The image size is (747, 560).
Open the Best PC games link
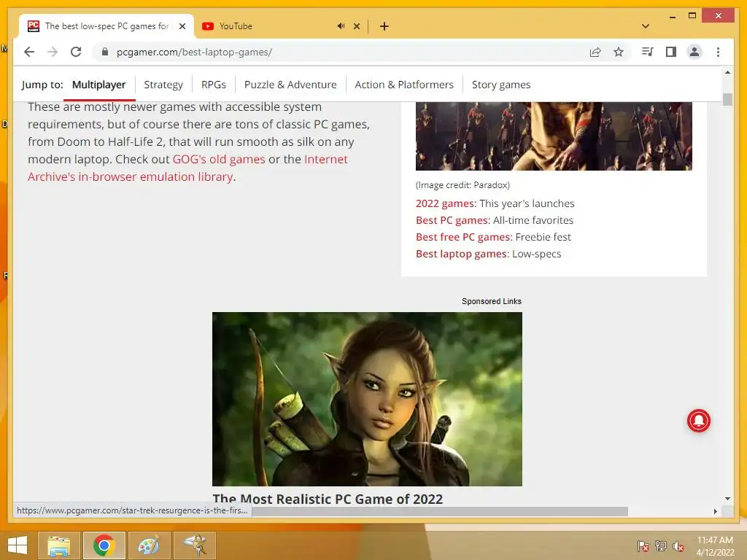(x=452, y=220)
